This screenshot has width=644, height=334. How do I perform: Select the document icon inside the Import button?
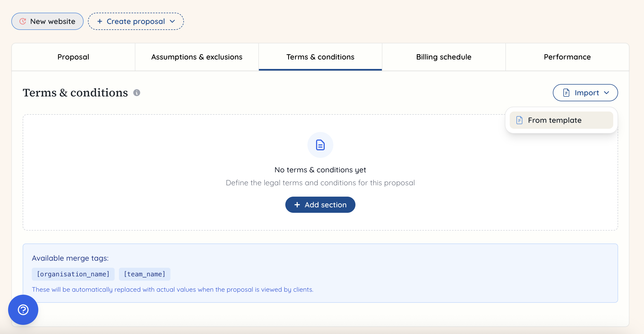point(566,93)
